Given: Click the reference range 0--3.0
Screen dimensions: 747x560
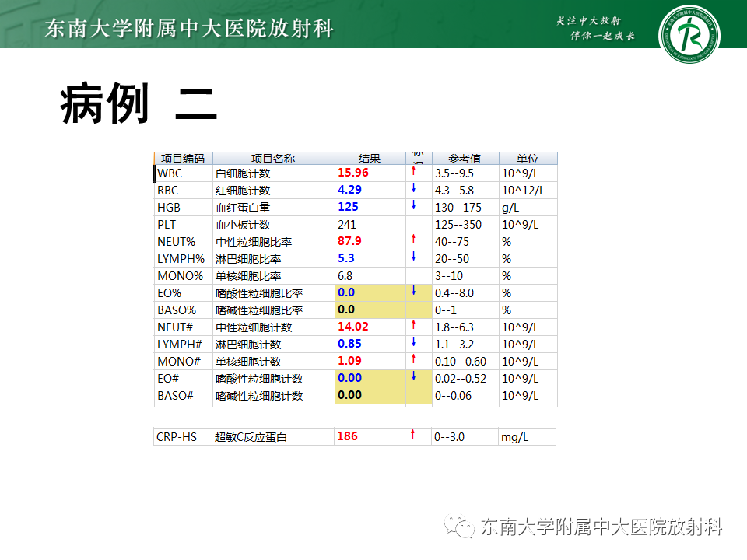Looking at the screenshot, I should [x=449, y=437].
